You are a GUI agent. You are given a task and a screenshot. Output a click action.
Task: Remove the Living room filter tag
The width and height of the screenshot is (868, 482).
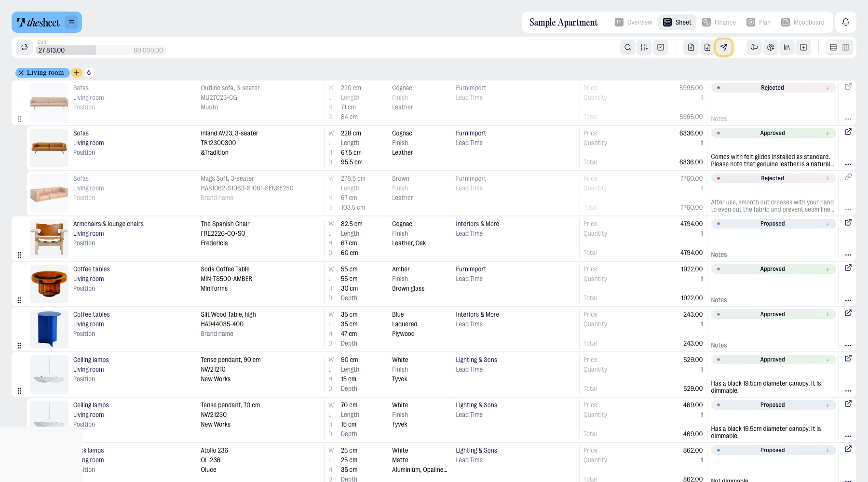coord(21,73)
